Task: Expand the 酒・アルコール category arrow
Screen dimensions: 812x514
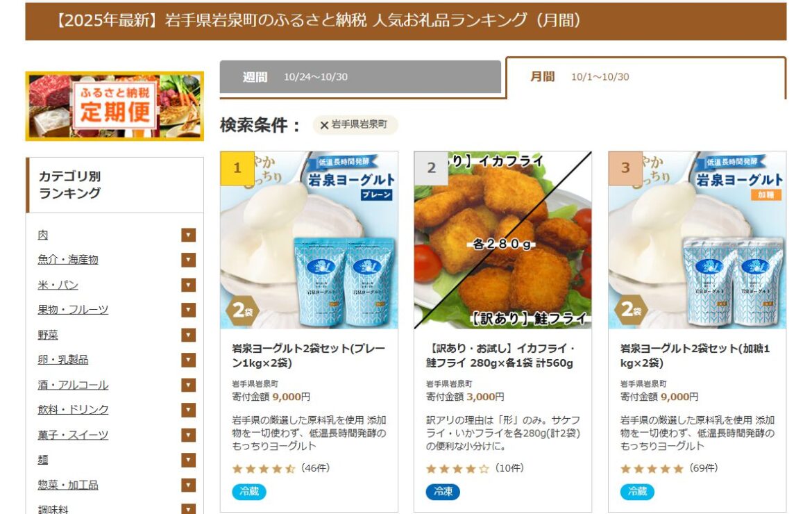Action: [189, 385]
